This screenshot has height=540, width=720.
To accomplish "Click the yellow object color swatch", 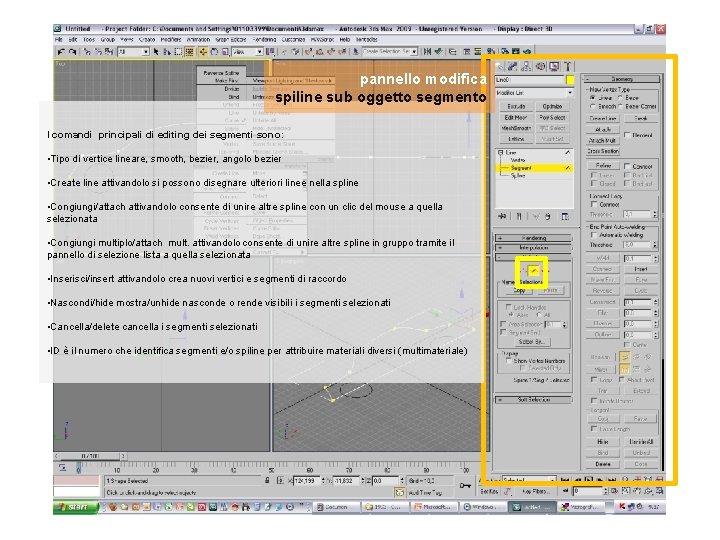I will (570, 80).
